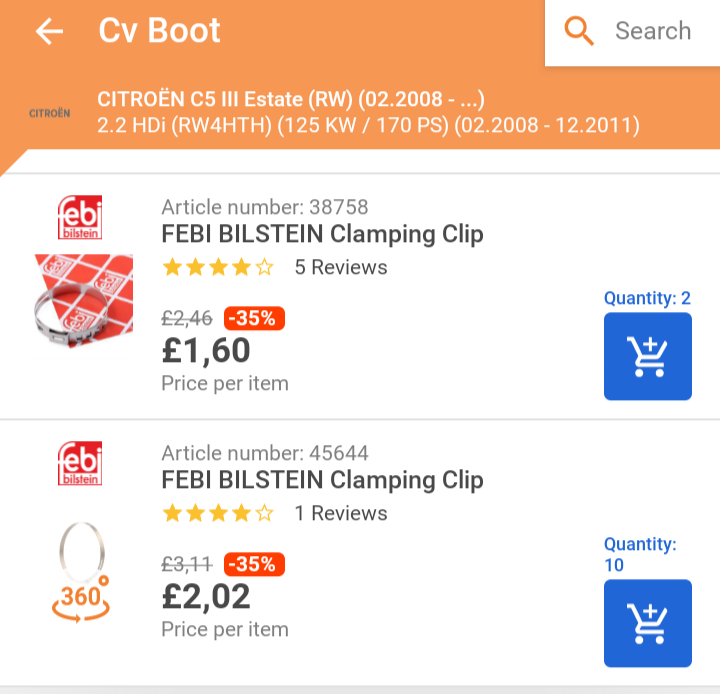The height and width of the screenshot is (694, 720).
Task: Read the 5 Reviews link
Action: pos(341,267)
